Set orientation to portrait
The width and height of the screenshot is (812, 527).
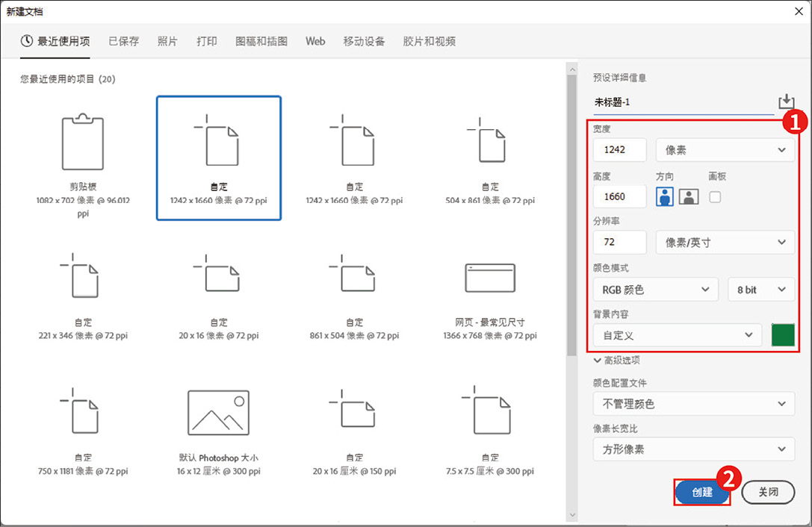pos(665,197)
